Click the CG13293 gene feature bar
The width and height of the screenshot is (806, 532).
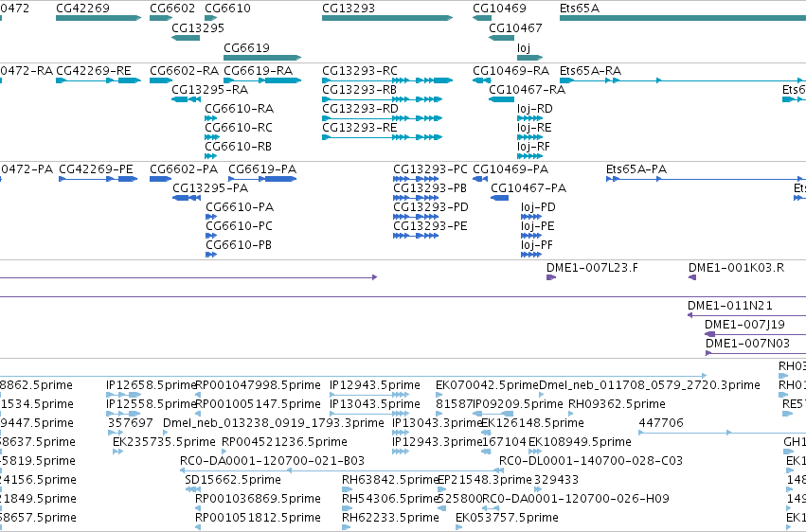387,18
